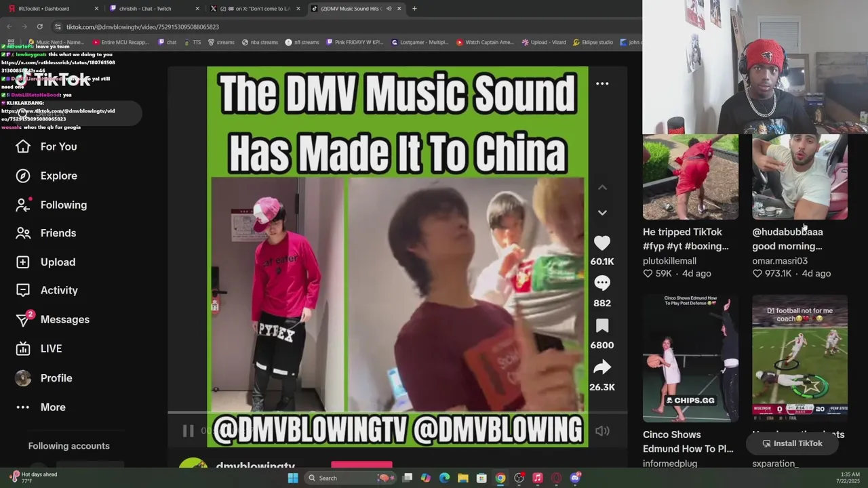Open File Explorer from the taskbar

462,478
